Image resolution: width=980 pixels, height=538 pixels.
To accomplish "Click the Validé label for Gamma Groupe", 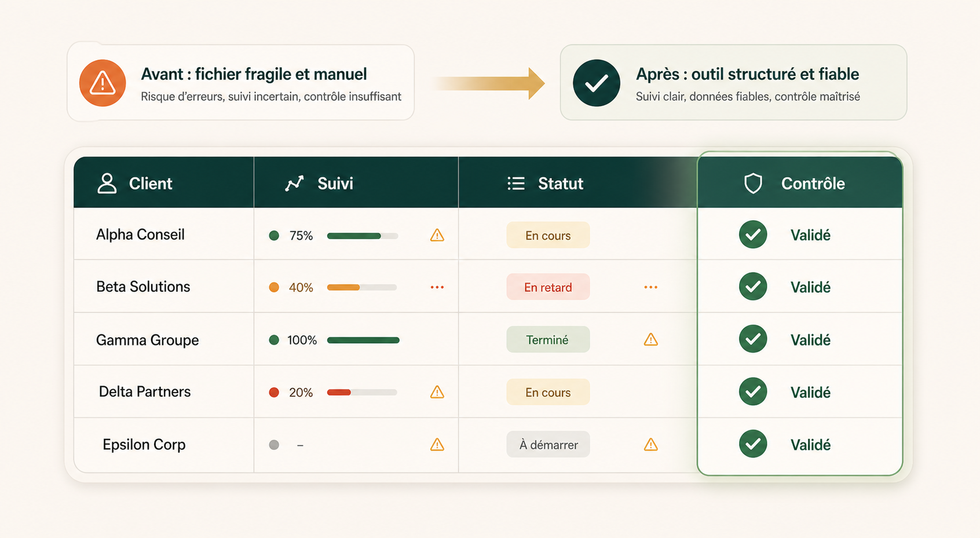I will (810, 340).
